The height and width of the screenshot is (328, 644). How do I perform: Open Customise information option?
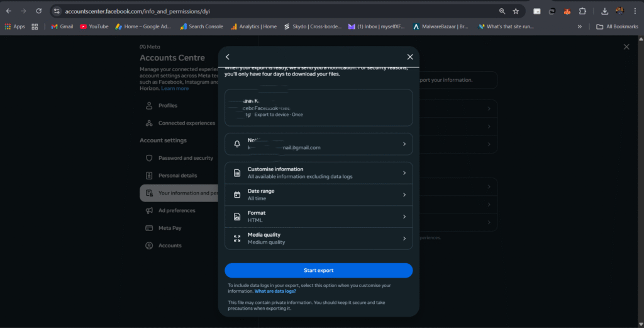coord(319,172)
